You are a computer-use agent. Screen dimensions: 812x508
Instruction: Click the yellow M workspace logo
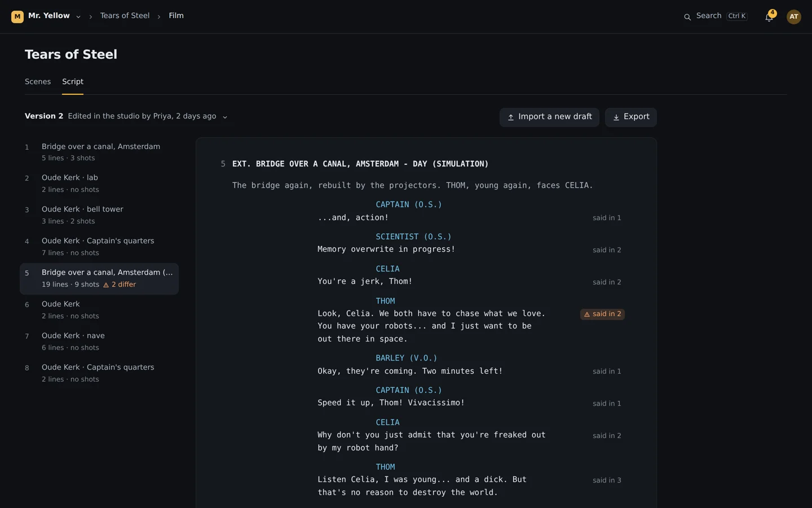(17, 16)
